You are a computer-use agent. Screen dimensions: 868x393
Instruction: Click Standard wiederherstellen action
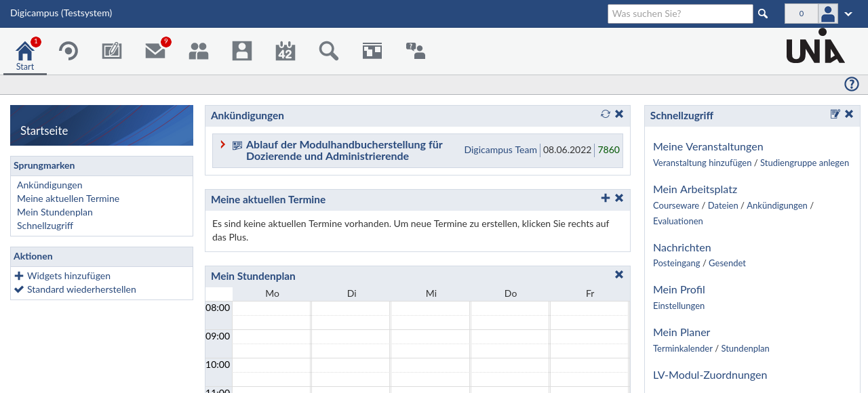pos(81,289)
